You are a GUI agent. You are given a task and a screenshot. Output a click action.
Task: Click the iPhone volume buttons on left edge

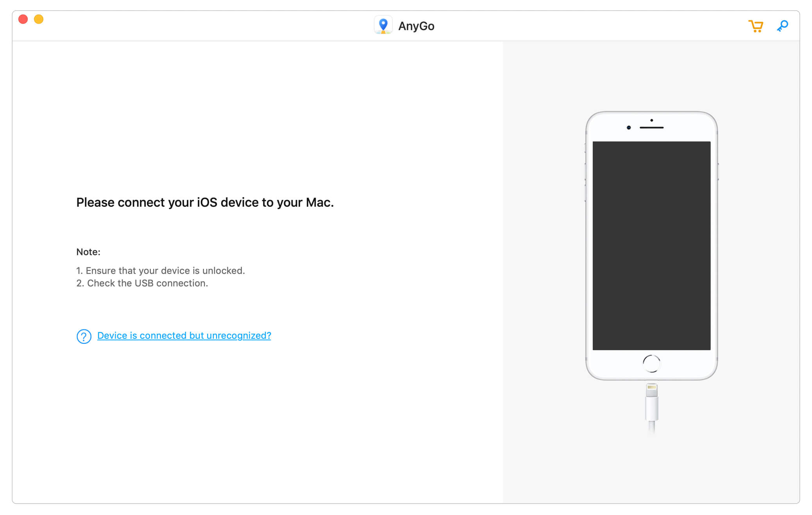click(x=585, y=182)
